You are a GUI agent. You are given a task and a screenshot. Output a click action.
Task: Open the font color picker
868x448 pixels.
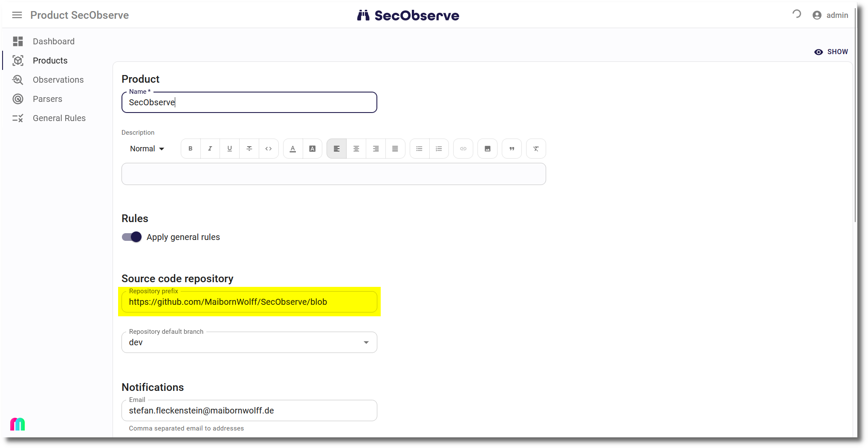[292, 148]
